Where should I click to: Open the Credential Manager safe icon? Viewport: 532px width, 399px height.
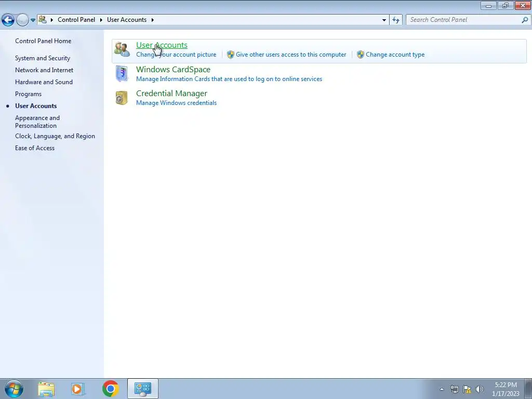pyautogui.click(x=122, y=98)
